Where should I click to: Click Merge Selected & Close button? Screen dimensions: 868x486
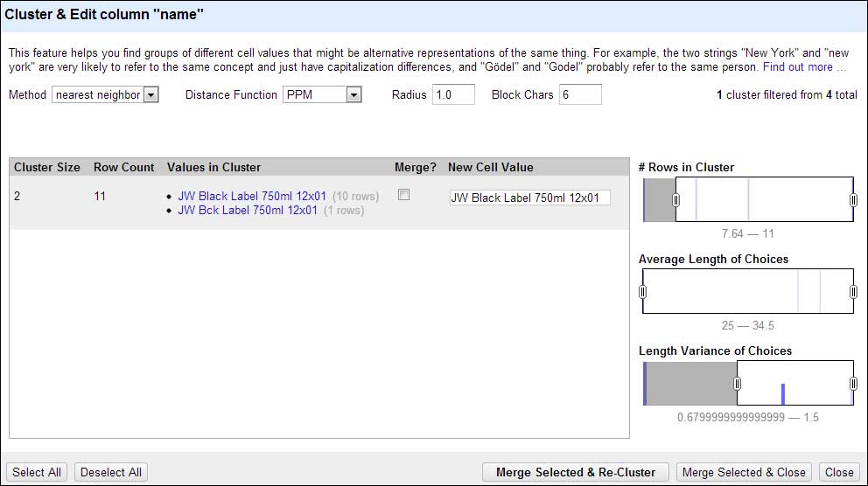pos(744,472)
